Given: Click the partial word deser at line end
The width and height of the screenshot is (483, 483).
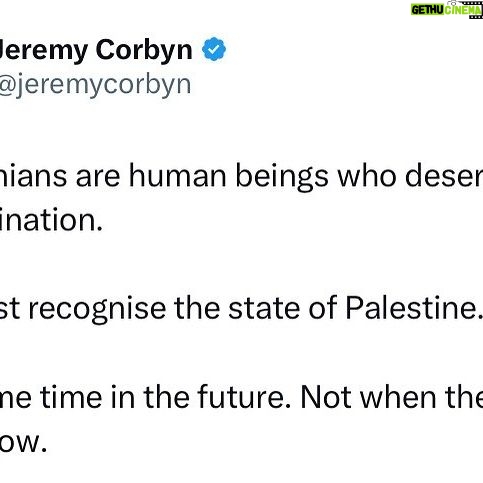Looking at the screenshot, I should tap(444, 175).
